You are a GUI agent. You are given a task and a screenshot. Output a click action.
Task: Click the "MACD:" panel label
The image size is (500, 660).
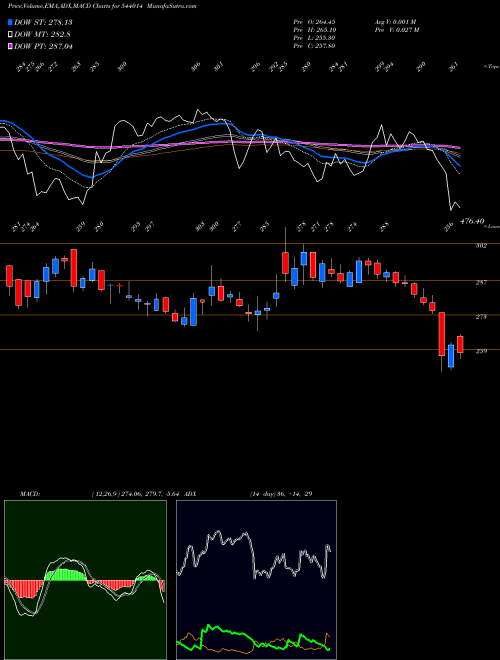pyautogui.click(x=30, y=494)
